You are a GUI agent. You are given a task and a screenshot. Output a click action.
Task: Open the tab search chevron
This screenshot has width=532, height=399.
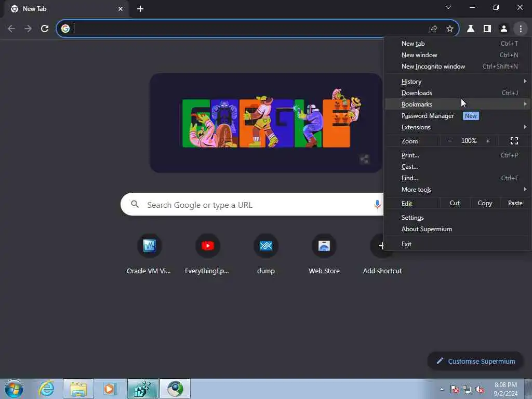tap(448, 7)
